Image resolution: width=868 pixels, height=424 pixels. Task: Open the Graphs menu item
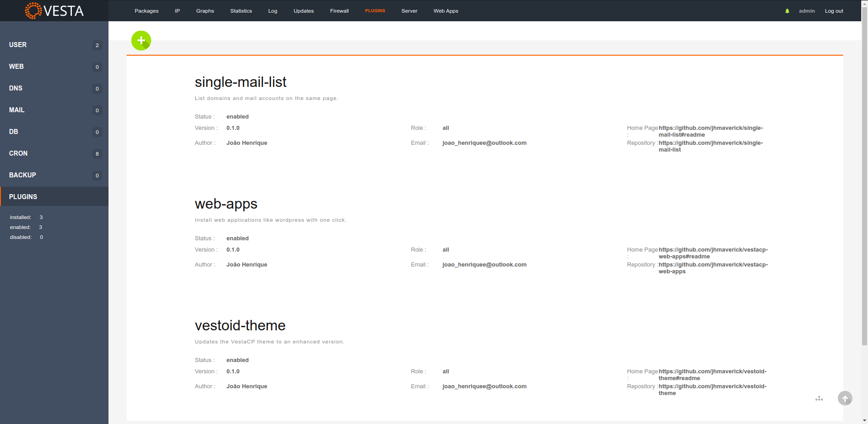205,11
